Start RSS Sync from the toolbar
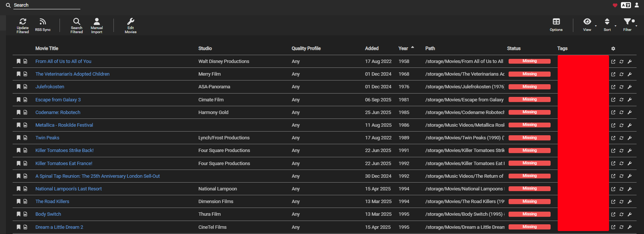This screenshot has height=234, width=644. pyautogui.click(x=43, y=22)
